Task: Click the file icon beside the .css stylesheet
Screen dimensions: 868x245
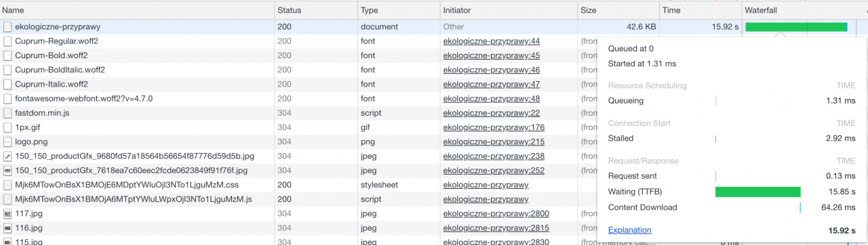Action: tap(7, 185)
